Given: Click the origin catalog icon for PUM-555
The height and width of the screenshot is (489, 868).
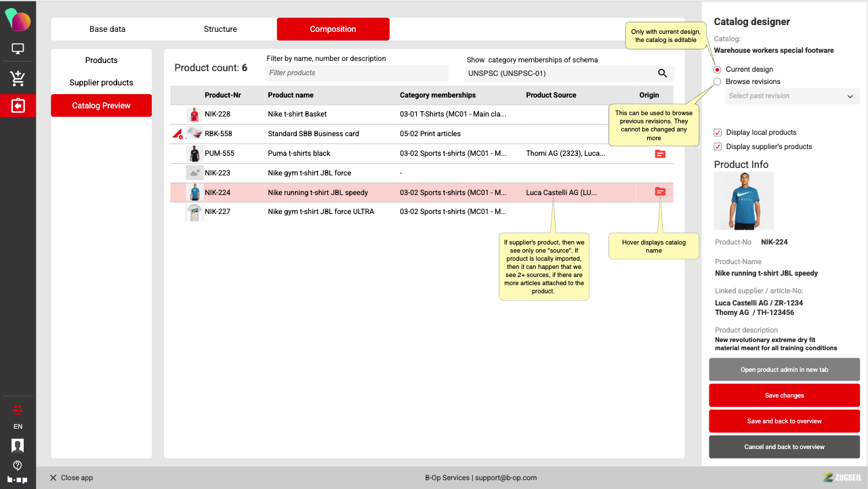Looking at the screenshot, I should (x=660, y=154).
